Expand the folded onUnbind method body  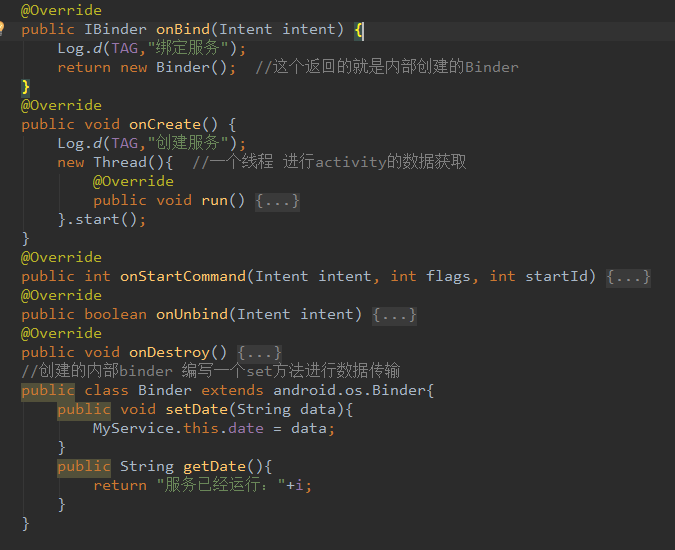(x=394, y=314)
